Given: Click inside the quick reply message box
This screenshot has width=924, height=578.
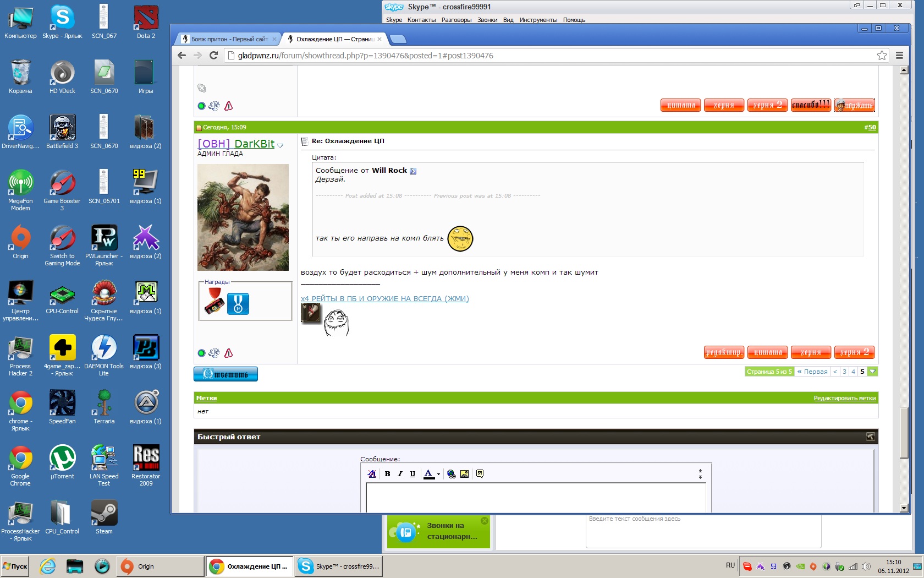Looking at the screenshot, I should 536,497.
